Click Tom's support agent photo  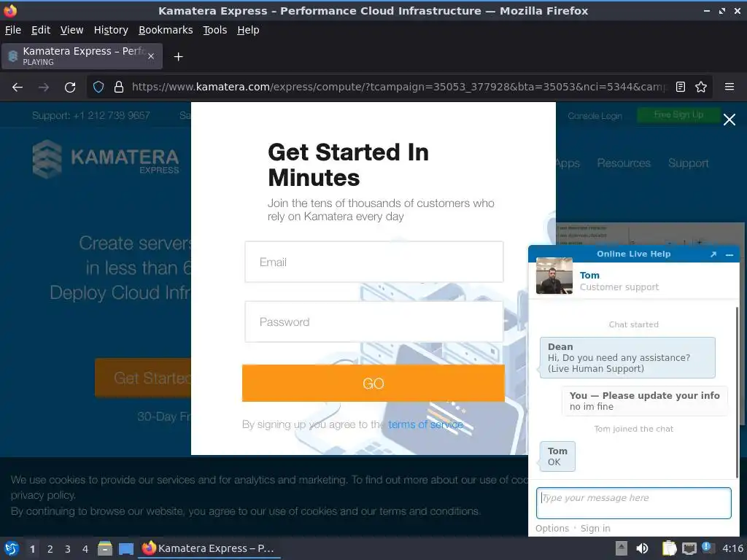(x=554, y=276)
